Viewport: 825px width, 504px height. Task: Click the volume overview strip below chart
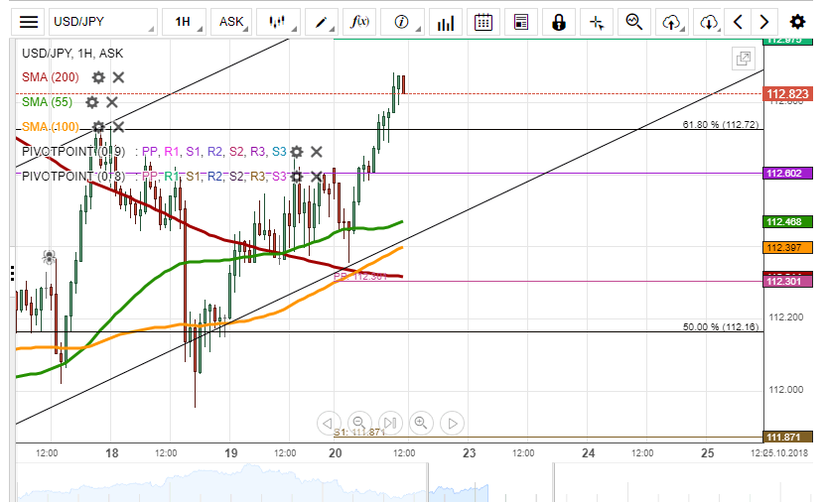click(397, 483)
